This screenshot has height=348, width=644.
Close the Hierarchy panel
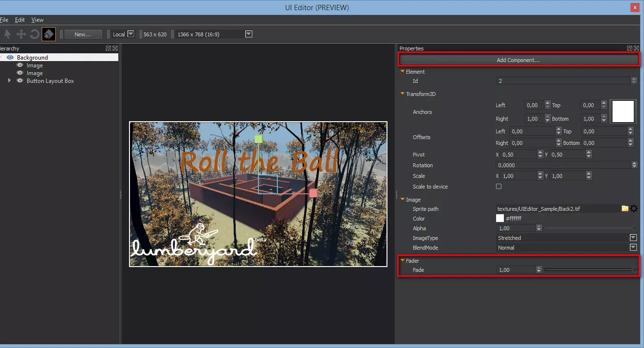pos(115,48)
